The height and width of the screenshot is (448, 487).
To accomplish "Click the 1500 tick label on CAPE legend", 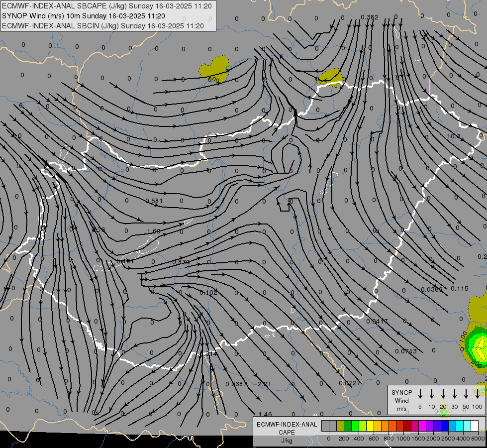I will click(x=418, y=439).
